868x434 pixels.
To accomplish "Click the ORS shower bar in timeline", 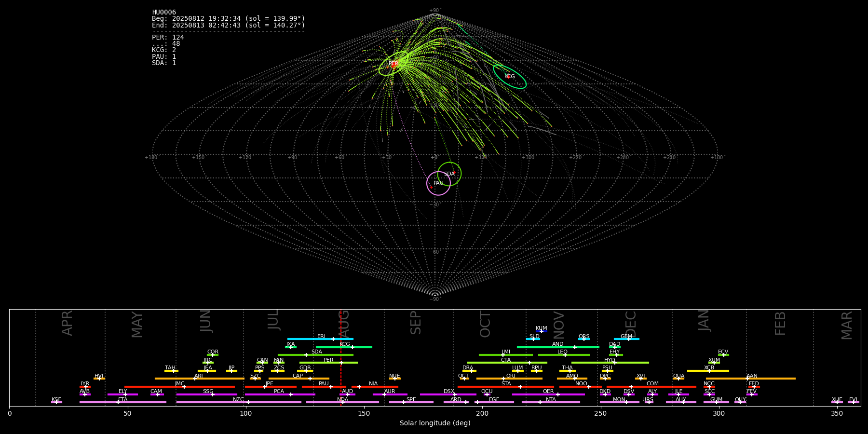I will click(x=584, y=339).
